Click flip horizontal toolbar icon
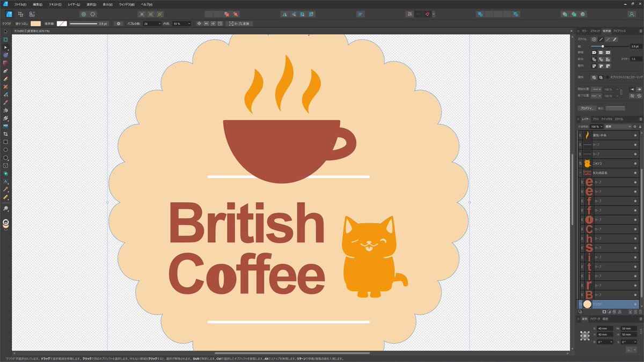 [284, 13]
